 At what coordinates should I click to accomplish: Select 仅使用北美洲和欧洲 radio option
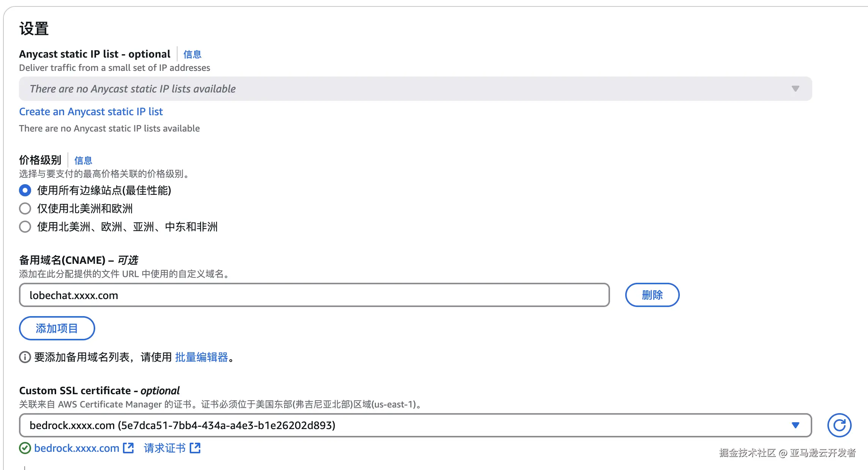point(25,208)
